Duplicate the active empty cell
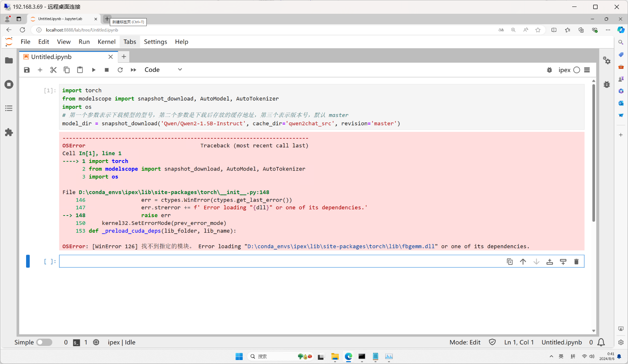Image resolution: width=628 pixels, height=364 pixels. tap(510, 262)
